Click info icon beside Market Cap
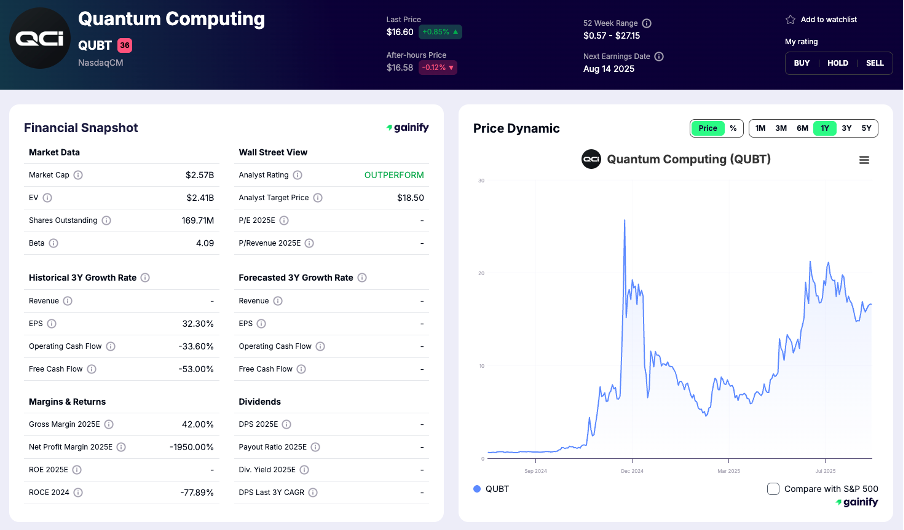904x530 pixels. tap(78, 175)
